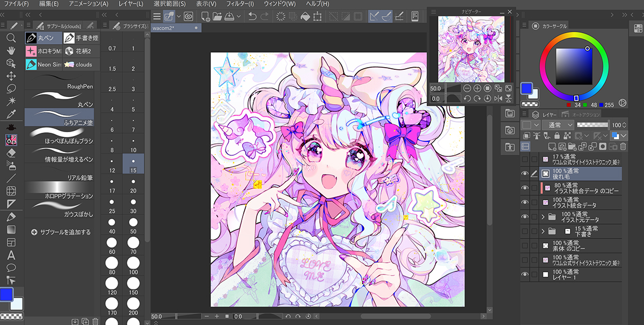Pick the Eyedropper tool

(10, 114)
